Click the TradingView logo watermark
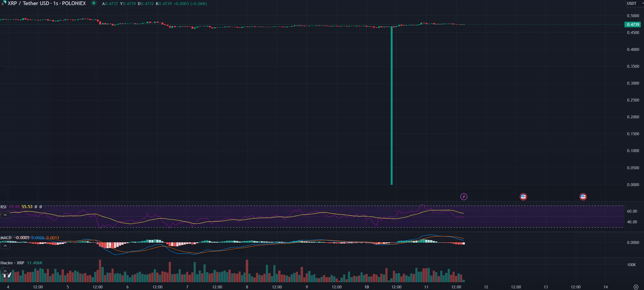 click(7, 275)
